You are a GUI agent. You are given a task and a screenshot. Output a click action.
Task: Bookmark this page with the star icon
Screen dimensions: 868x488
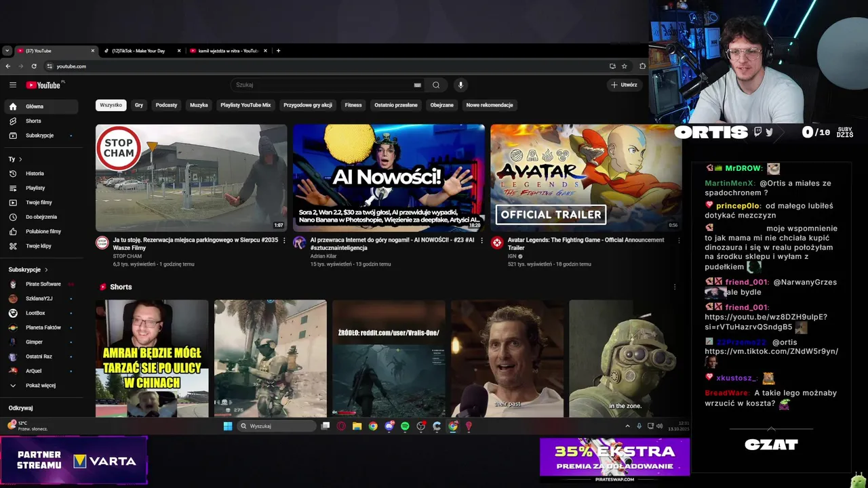coord(625,66)
